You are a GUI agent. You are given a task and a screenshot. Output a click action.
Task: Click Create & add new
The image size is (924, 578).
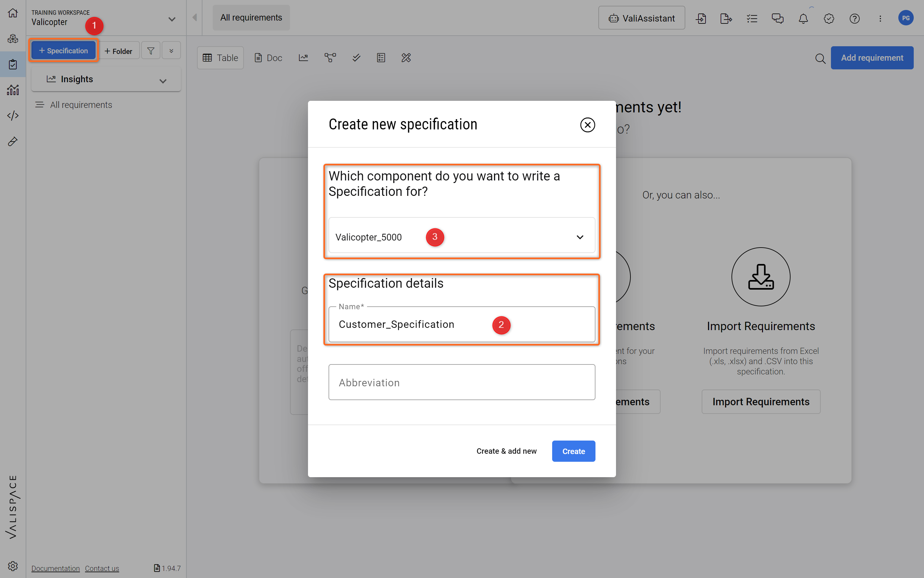(x=506, y=451)
